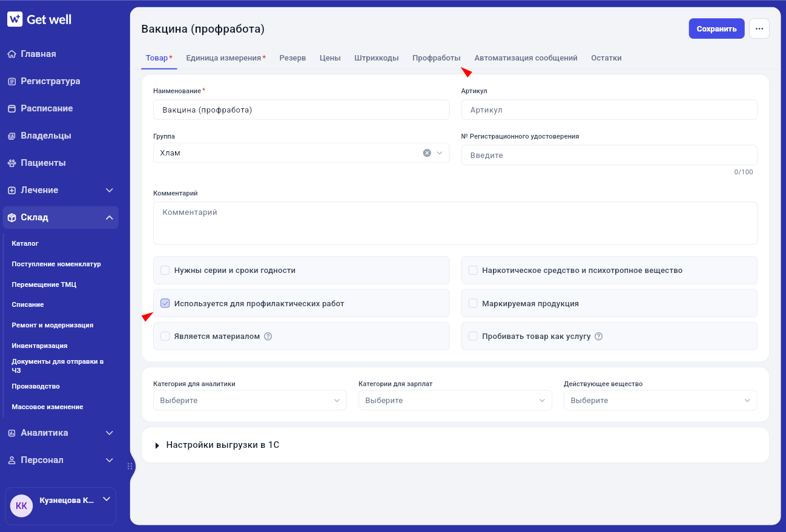Switch to the Единица измерения tab
The height and width of the screenshot is (532, 786).
[x=226, y=58]
